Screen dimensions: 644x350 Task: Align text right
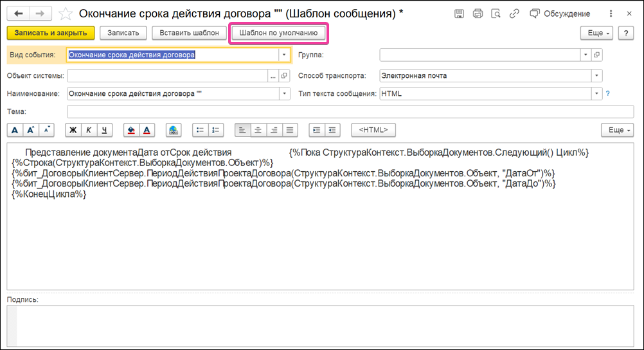point(274,130)
